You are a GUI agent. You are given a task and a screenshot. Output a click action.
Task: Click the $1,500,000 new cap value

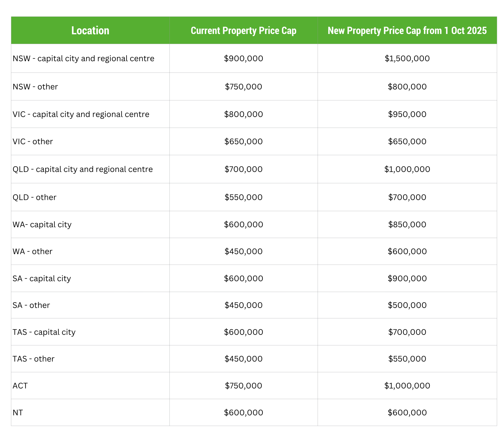407,58
